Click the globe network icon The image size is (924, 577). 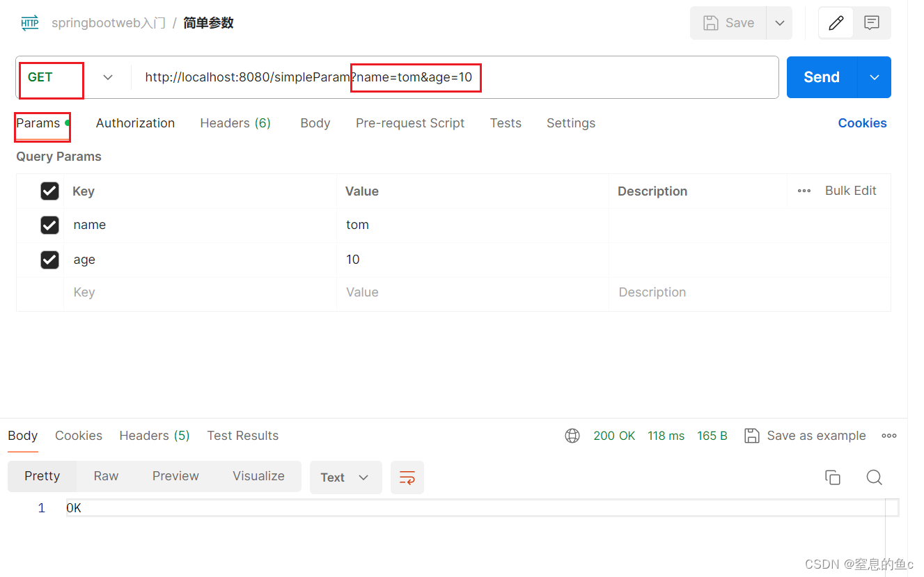coord(572,436)
